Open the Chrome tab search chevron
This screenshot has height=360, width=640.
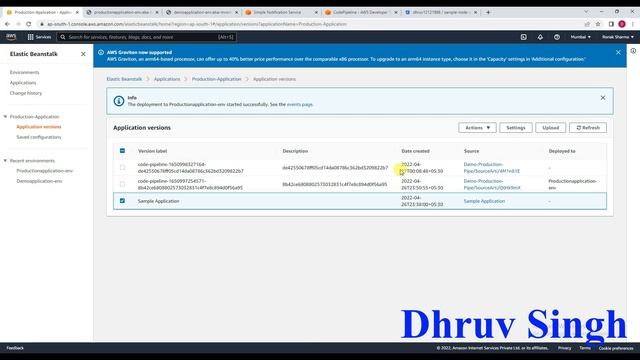586,12
